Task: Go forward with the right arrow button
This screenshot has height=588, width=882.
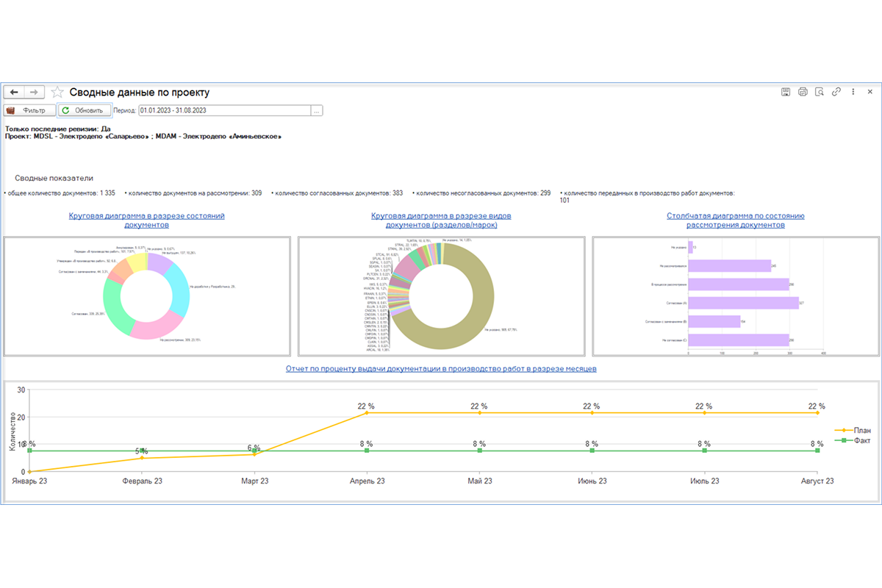Action: coord(35,92)
